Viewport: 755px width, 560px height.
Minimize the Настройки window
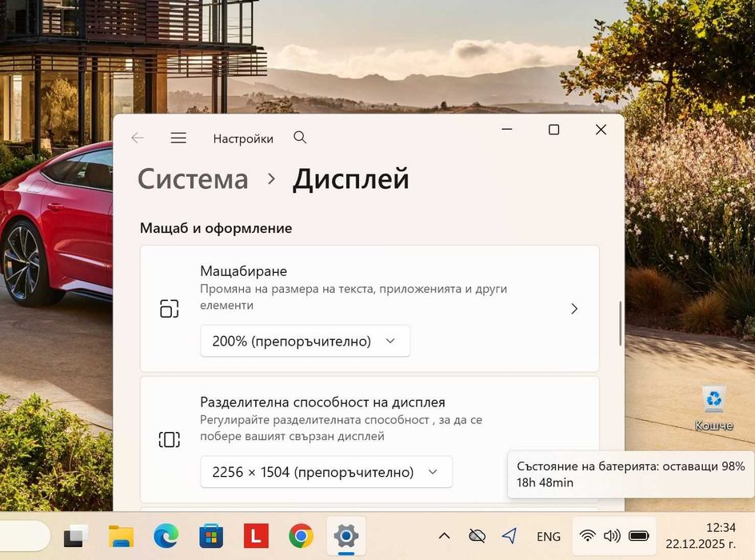pyautogui.click(x=506, y=130)
